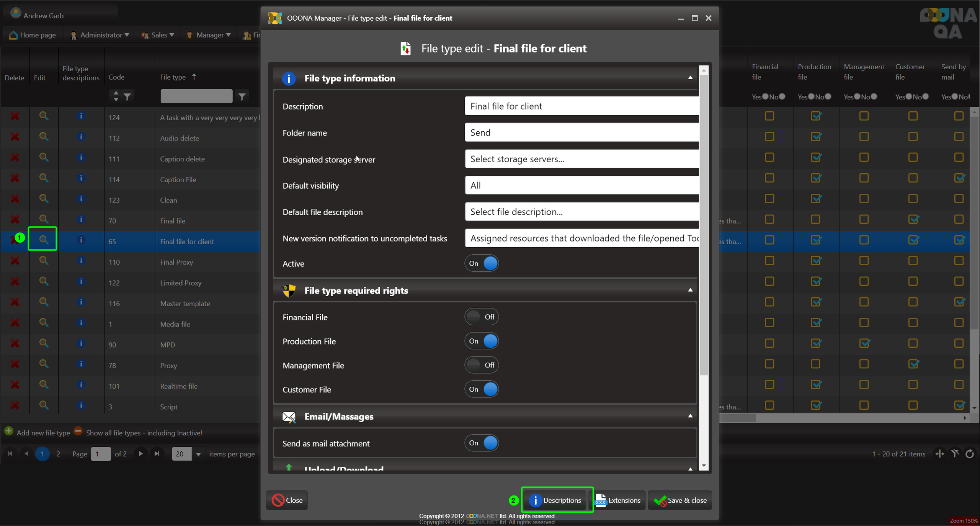Click the filter funnel beside File type field

[x=242, y=96]
